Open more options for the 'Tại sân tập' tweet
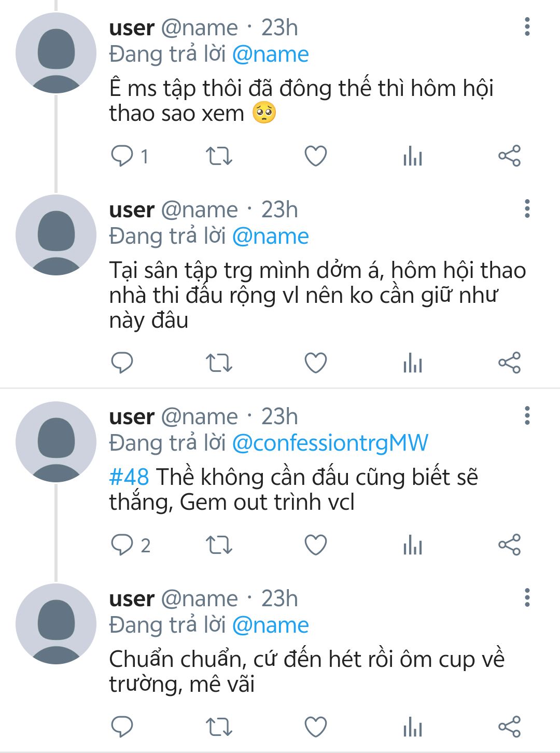560x753 pixels. pyautogui.click(x=527, y=208)
